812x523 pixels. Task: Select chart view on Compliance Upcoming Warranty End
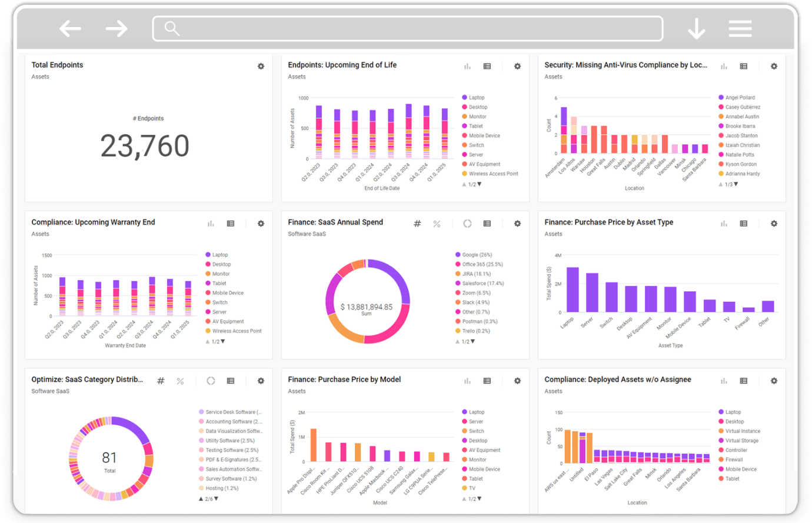click(211, 224)
